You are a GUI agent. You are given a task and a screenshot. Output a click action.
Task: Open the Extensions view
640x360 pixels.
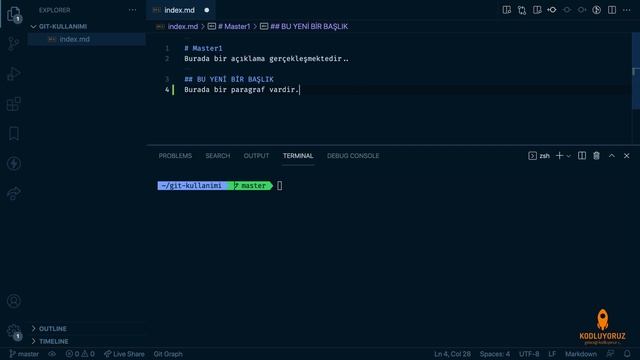pos(14,104)
